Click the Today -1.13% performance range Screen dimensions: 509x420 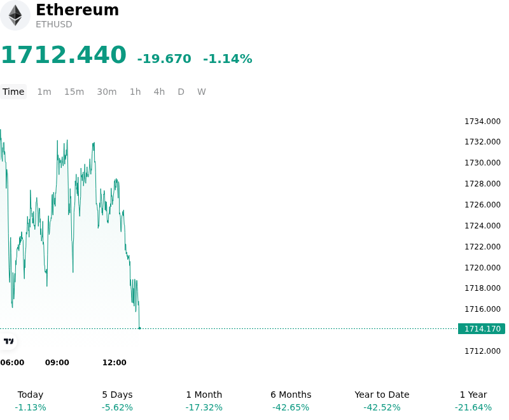click(x=31, y=401)
